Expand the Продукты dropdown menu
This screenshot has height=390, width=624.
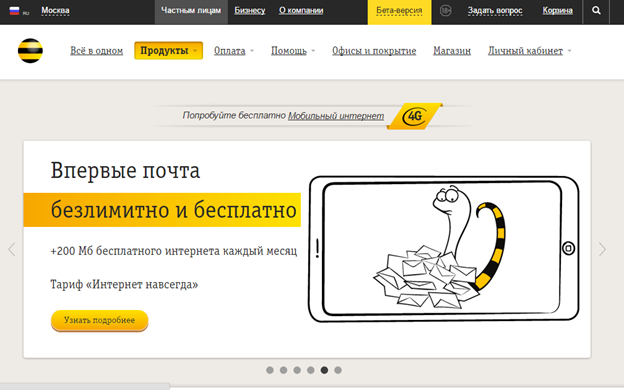168,51
